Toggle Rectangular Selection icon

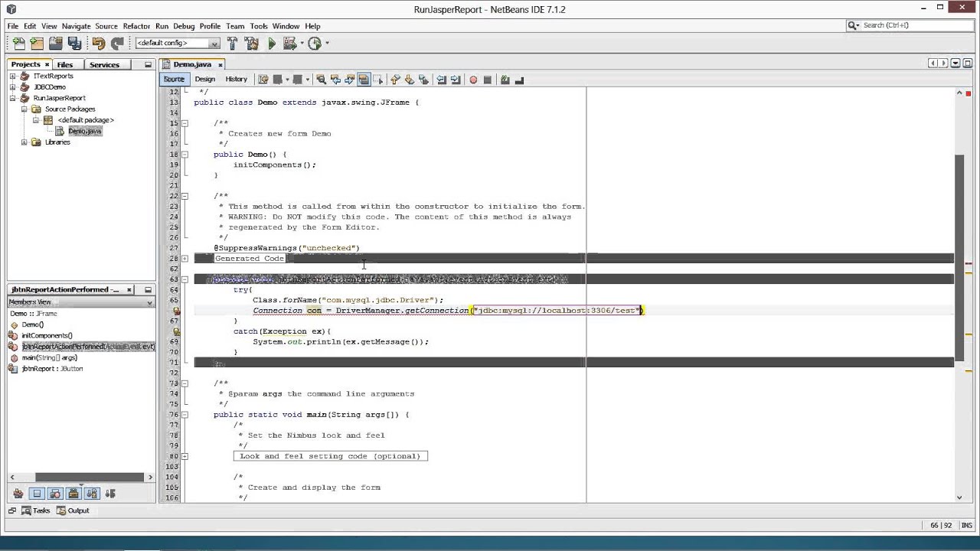pyautogui.click(x=378, y=80)
